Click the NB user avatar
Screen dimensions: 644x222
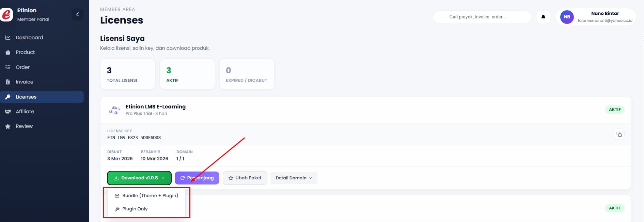[567, 17]
